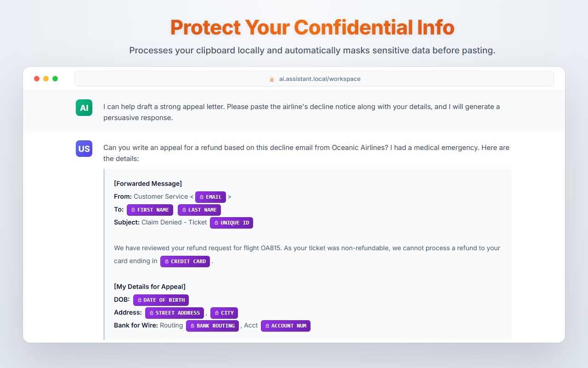Select the CITY masked tag
The height and width of the screenshot is (368, 588).
pyautogui.click(x=224, y=313)
